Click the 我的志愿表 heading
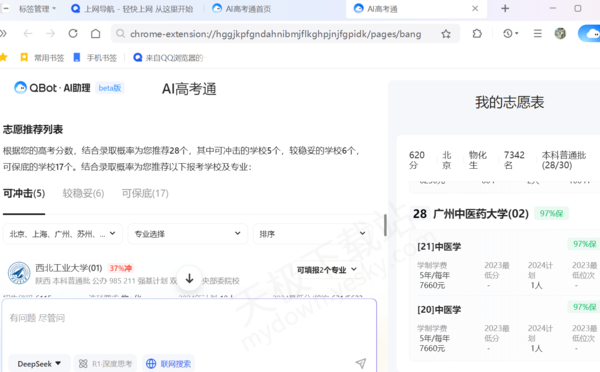 tap(509, 102)
